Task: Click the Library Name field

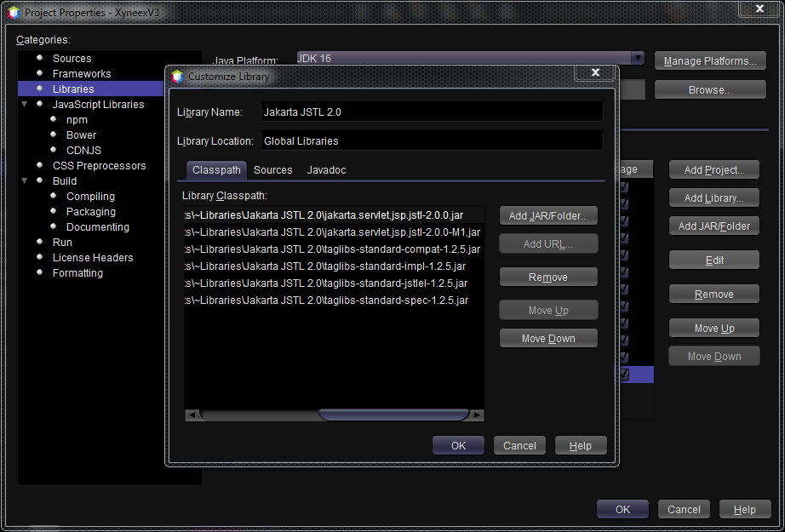Action: pyautogui.click(x=432, y=112)
